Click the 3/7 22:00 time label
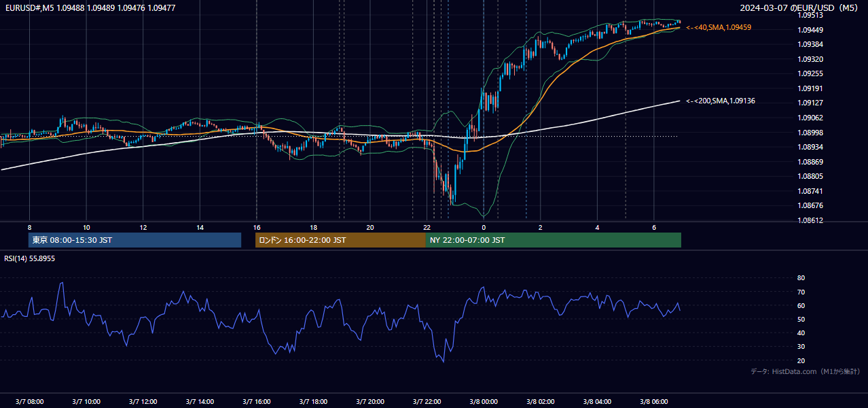 [427, 401]
